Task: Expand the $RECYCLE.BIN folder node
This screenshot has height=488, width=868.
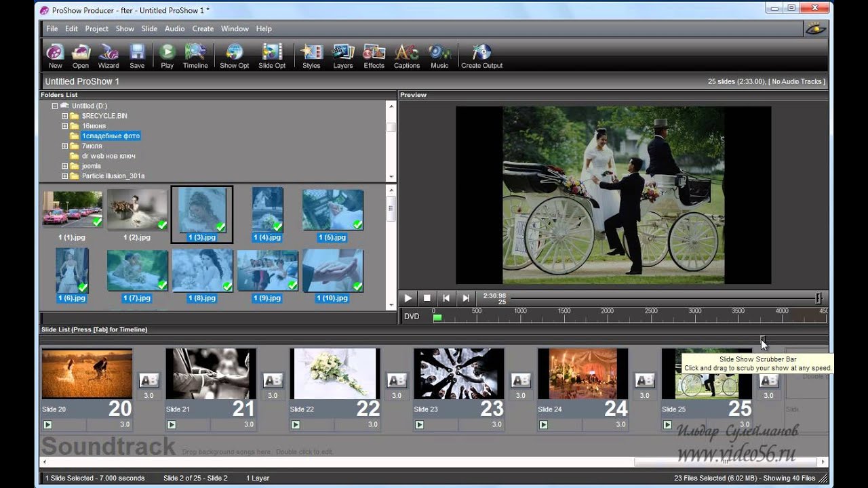Action: coord(65,116)
